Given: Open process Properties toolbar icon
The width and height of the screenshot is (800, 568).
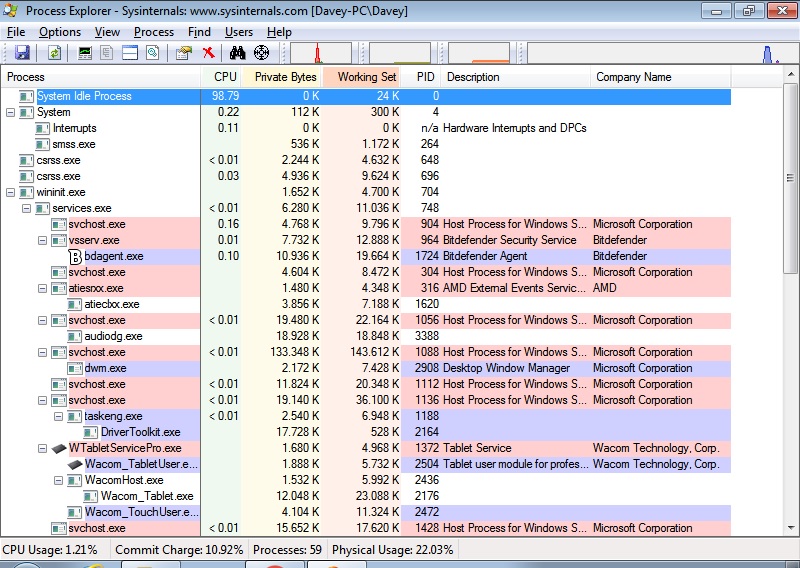Looking at the screenshot, I should (x=184, y=53).
